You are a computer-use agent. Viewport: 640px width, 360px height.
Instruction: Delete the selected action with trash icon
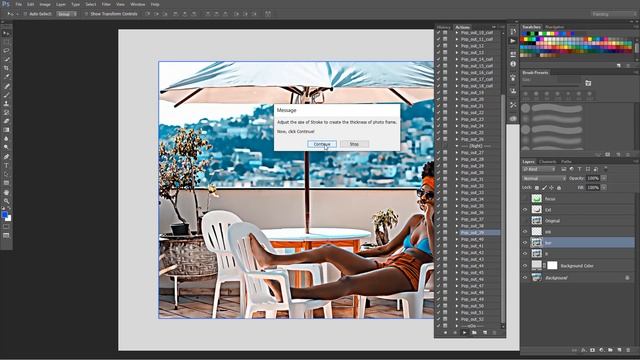click(x=494, y=333)
